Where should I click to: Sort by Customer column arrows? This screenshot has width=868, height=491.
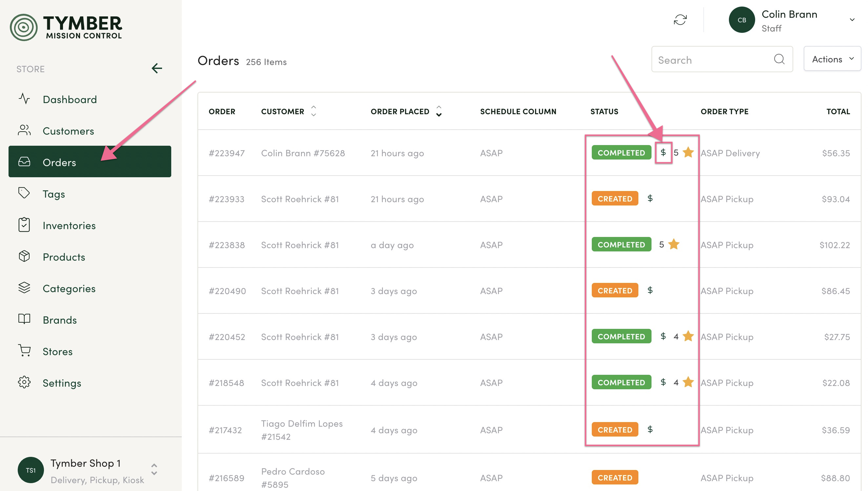314,111
